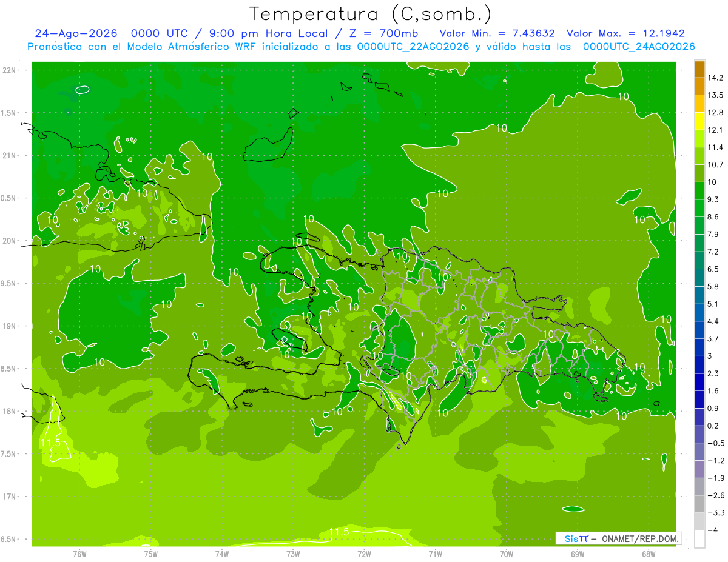Select 'Valor Max. = 12.1942' text
Screen dimensions: 728x562
pyautogui.click(x=625, y=33)
